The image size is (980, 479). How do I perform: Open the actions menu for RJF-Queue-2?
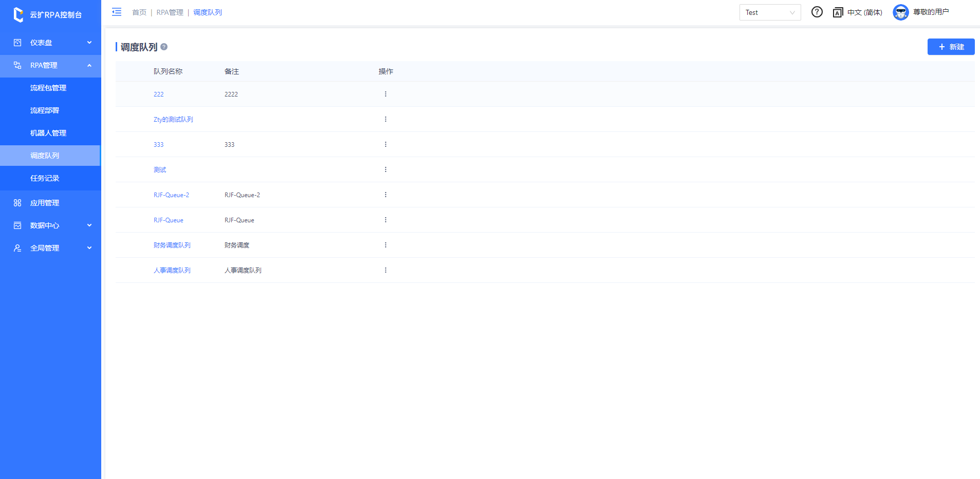(385, 195)
